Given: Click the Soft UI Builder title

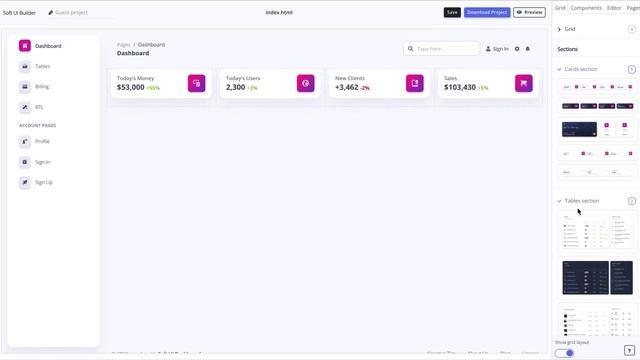Looking at the screenshot, I should (x=19, y=13).
